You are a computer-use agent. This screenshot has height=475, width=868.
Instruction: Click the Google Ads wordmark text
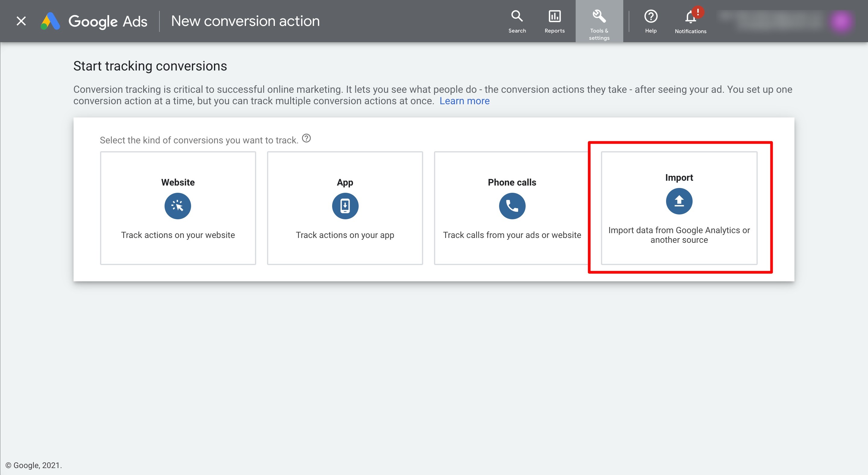108,22
